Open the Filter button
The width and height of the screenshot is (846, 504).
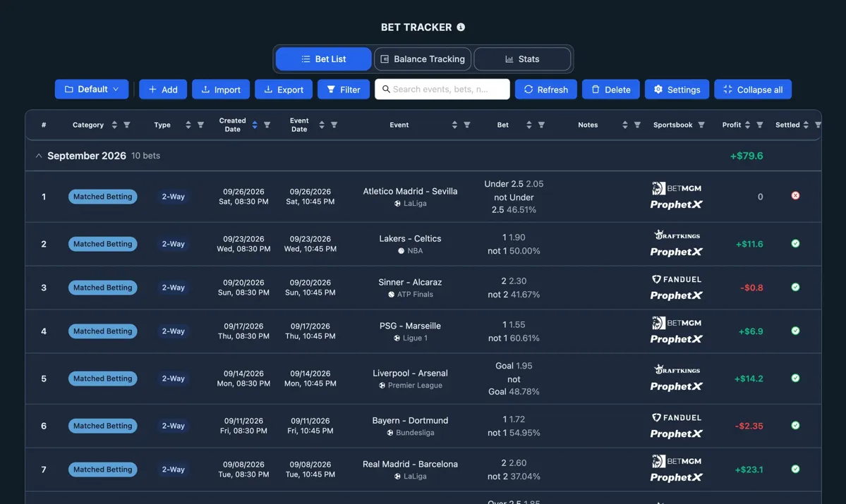click(344, 90)
